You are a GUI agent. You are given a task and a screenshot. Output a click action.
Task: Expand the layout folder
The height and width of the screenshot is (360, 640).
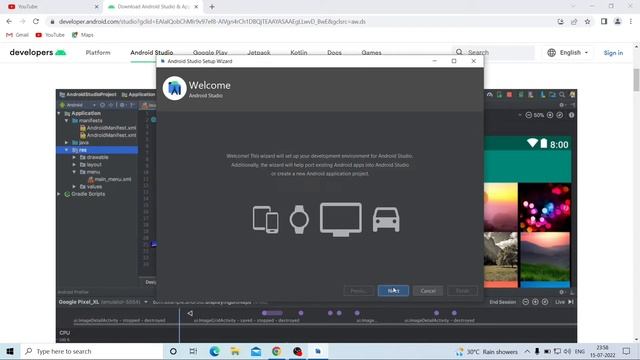[x=74, y=164]
